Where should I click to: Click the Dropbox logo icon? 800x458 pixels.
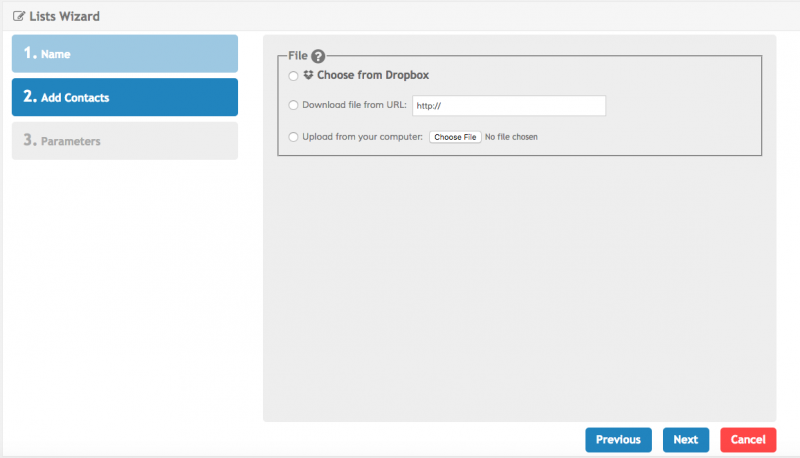click(308, 75)
